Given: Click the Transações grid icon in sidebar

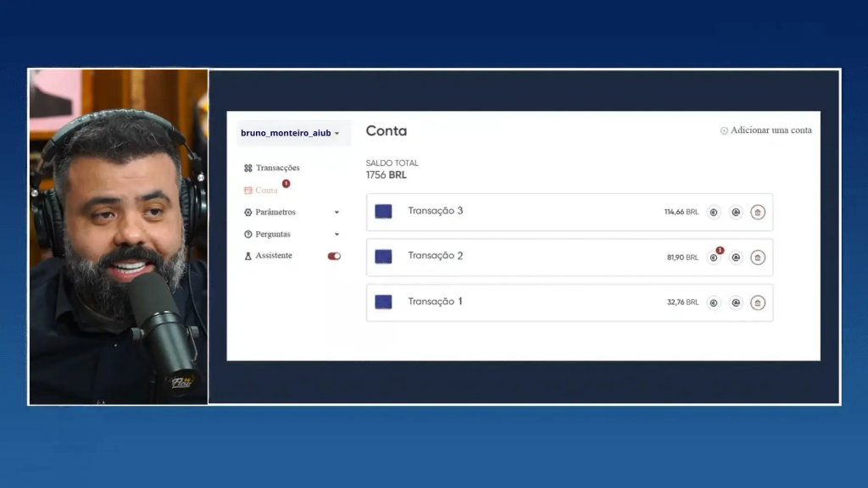Looking at the screenshot, I should [x=248, y=169].
